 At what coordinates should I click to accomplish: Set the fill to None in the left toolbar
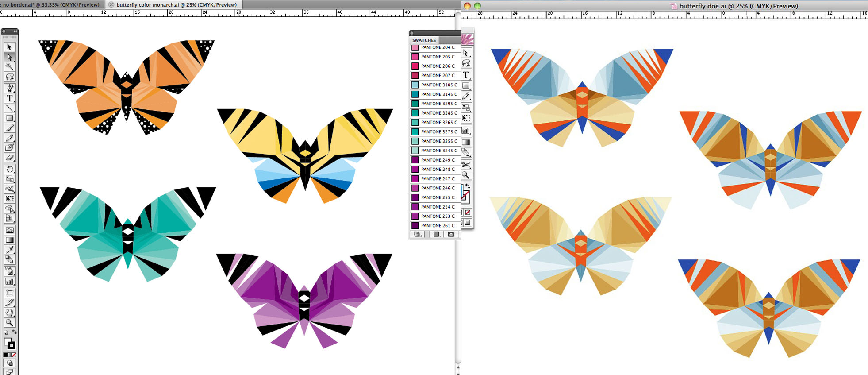[x=14, y=355]
